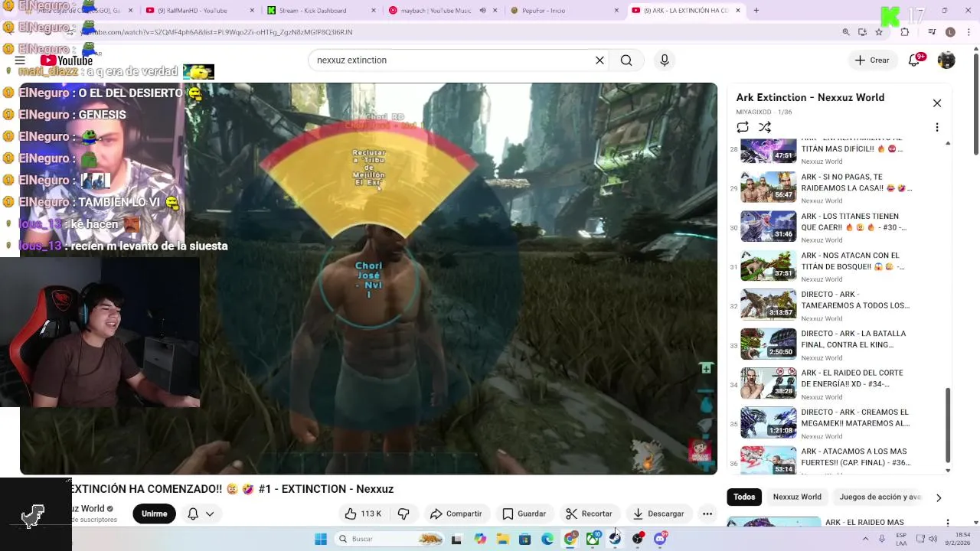Viewport: 980px width, 551px height.
Task: Play playlist video 31 NOS ATACAN CON
Action: point(839,266)
